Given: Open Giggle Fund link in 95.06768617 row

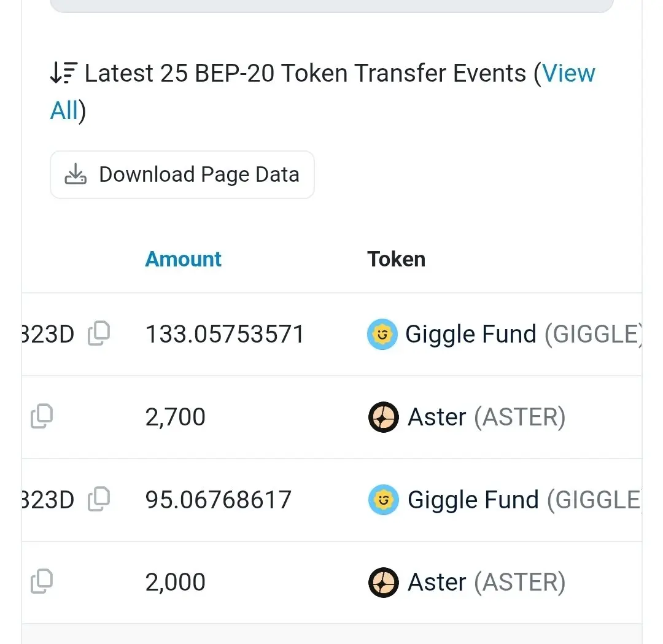Looking at the screenshot, I should coord(524,500).
